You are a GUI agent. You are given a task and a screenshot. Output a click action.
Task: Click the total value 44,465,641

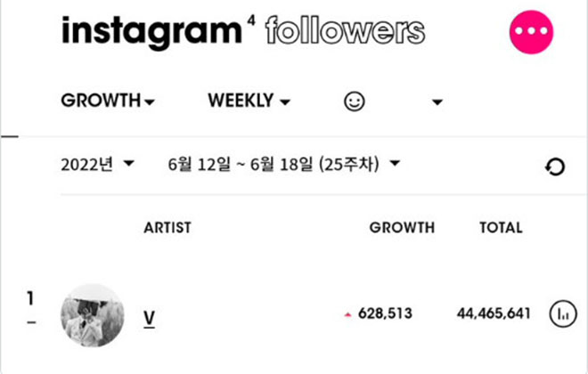(494, 313)
